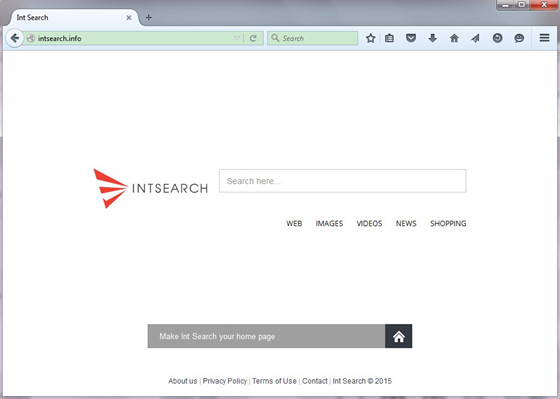Minimize the browser window
The image size is (560, 399).
[x=505, y=5]
